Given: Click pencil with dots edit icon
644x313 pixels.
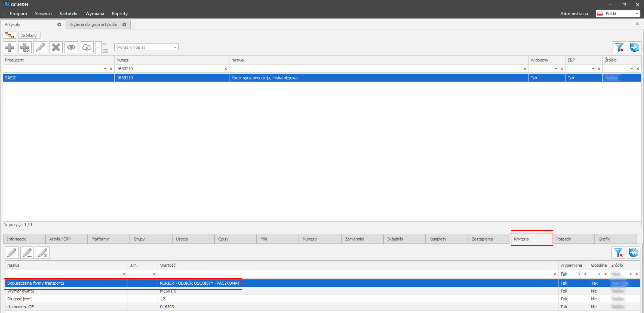Looking at the screenshot, I should pos(27,252).
